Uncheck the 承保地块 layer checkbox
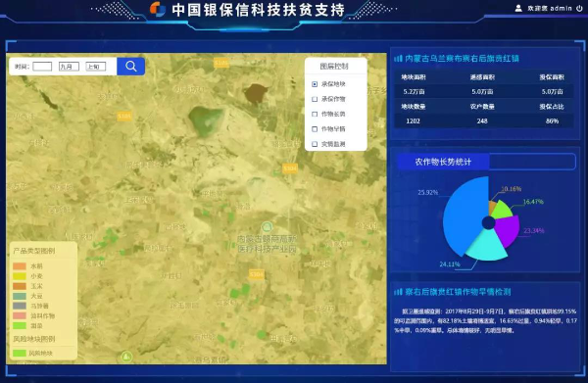Screen dimensions: 588x383 pyautogui.click(x=315, y=84)
